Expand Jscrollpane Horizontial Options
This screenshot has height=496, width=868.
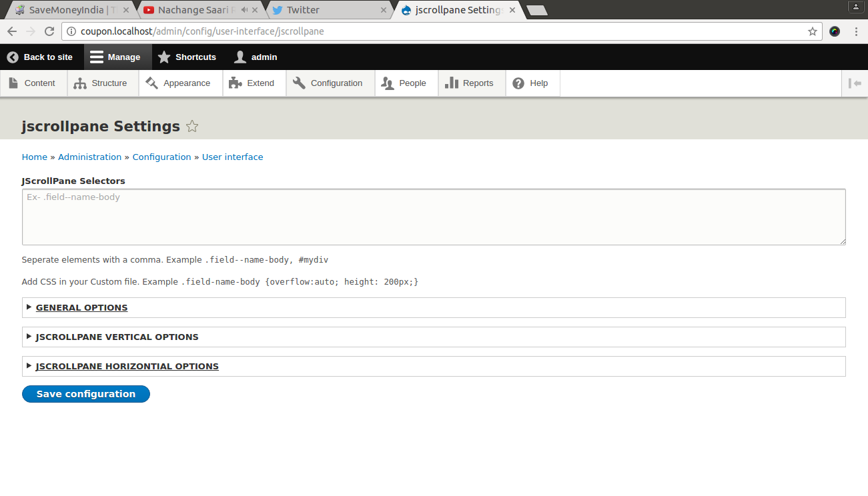pyautogui.click(x=127, y=366)
